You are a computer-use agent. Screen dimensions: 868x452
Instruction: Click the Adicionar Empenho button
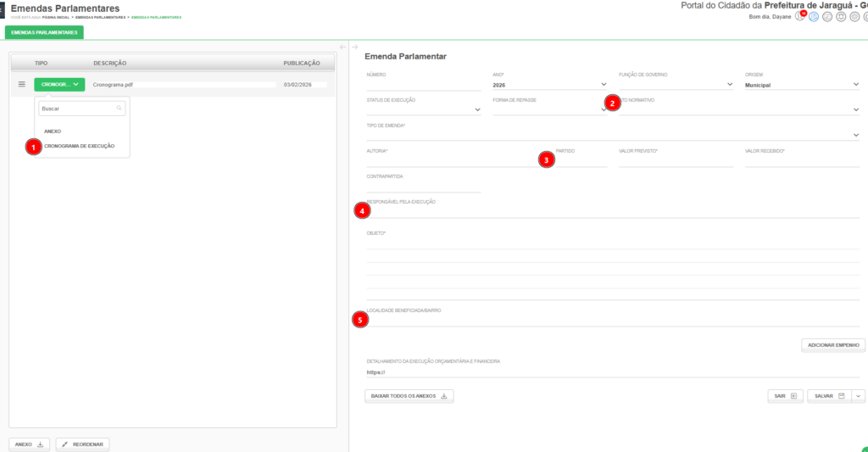pos(833,345)
